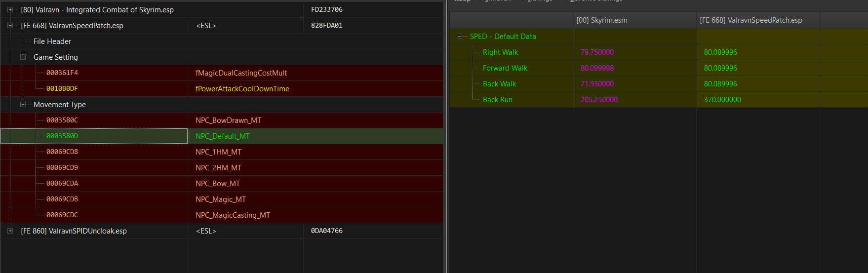Select the NPC_Magic_MT record
Image resolution: width=868 pixels, height=273 pixels.
click(x=221, y=199)
